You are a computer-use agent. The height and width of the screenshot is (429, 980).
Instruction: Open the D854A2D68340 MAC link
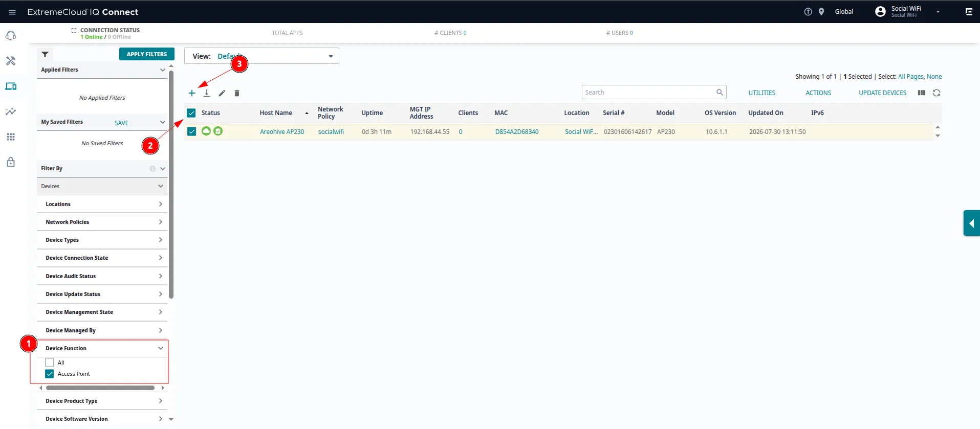coord(517,132)
